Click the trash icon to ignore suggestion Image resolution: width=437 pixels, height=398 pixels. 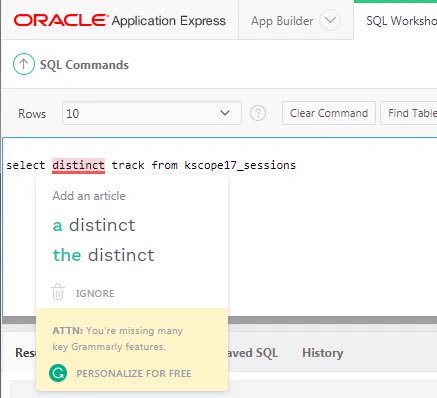coord(58,292)
